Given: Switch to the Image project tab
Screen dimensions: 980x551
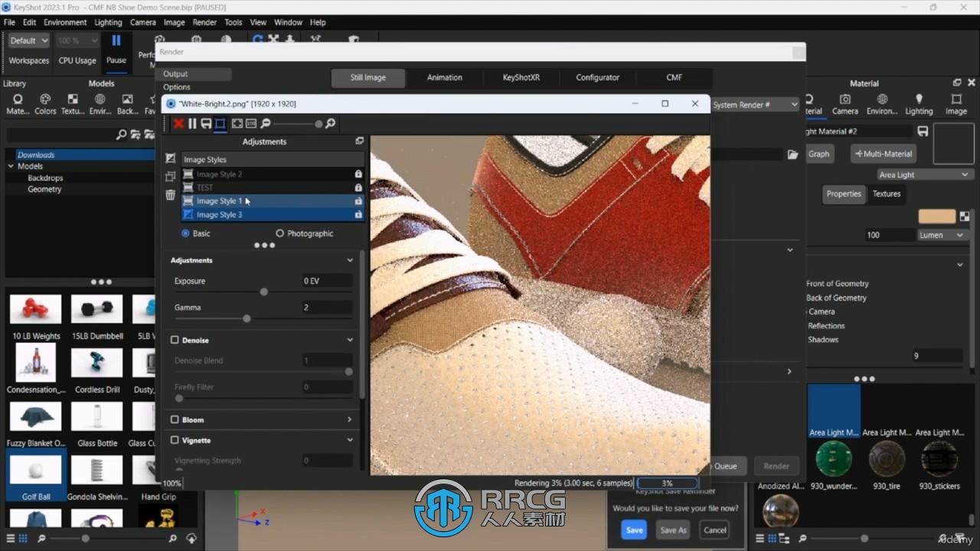Looking at the screenshot, I should (x=955, y=104).
